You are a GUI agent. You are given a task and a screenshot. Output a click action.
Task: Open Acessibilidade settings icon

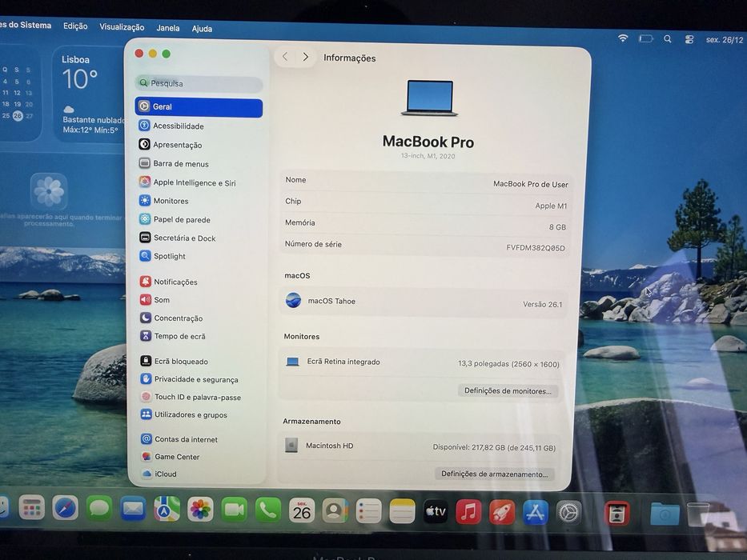point(144,126)
